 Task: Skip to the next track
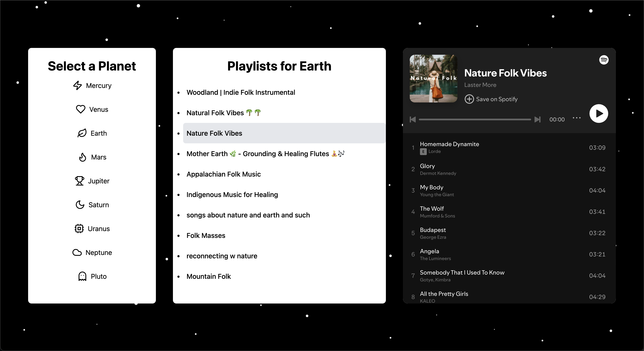538,119
